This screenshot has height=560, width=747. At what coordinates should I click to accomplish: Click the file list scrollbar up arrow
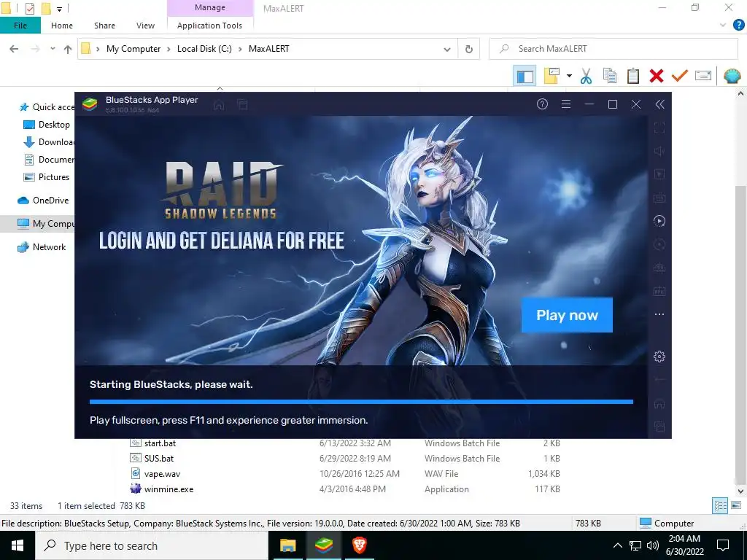740,94
